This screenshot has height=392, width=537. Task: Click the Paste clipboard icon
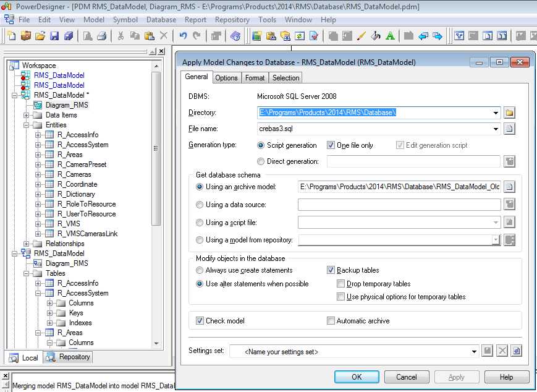(150, 36)
